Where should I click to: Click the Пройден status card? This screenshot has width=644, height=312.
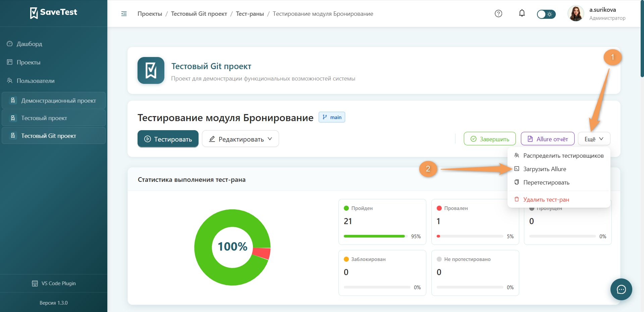pos(382,222)
